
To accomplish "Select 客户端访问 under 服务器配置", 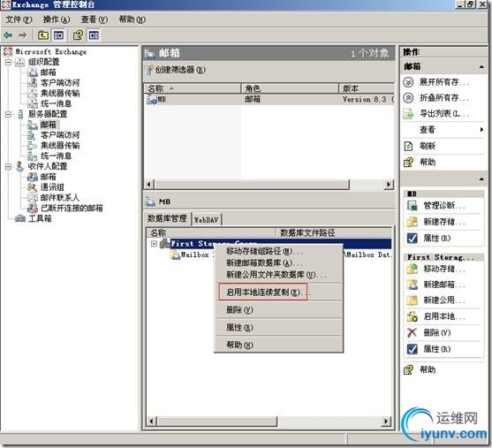I will coord(60,135).
